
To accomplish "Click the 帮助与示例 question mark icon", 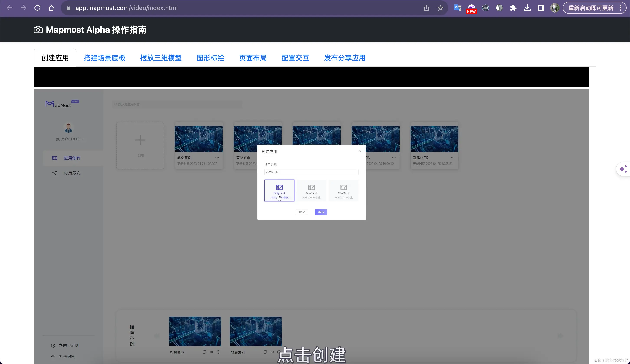I will 53,346.
